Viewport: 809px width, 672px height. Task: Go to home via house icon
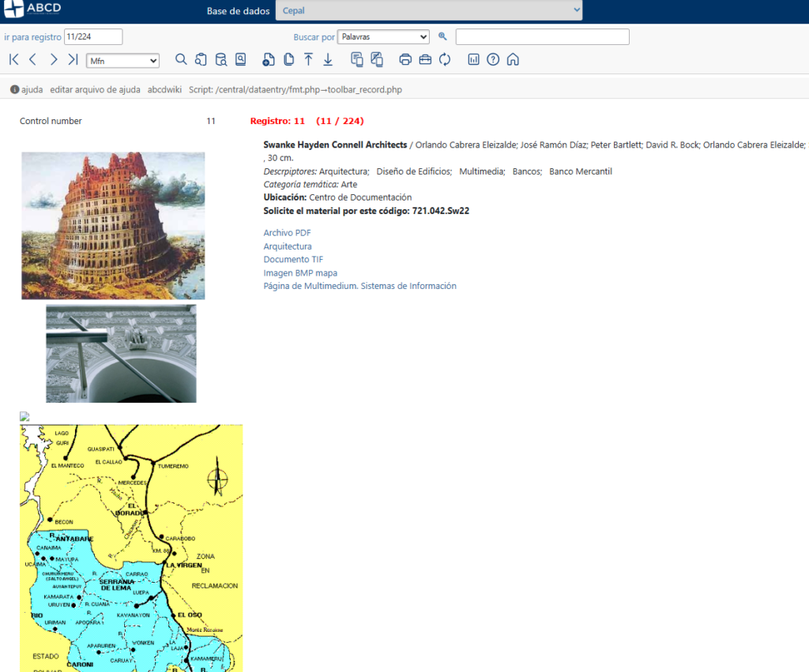(513, 60)
